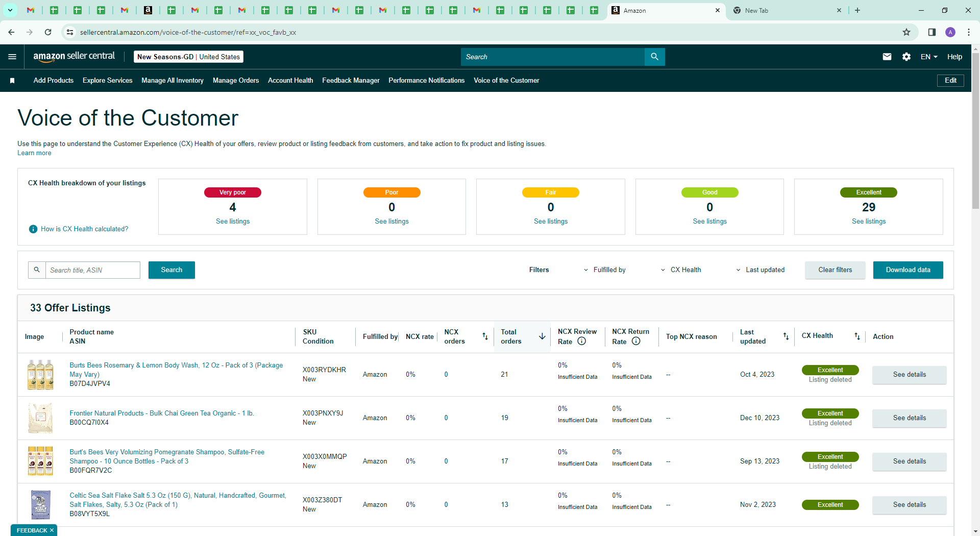This screenshot has width=980, height=536.
Task: Click the teal Search button
Action: pyautogui.click(x=171, y=270)
